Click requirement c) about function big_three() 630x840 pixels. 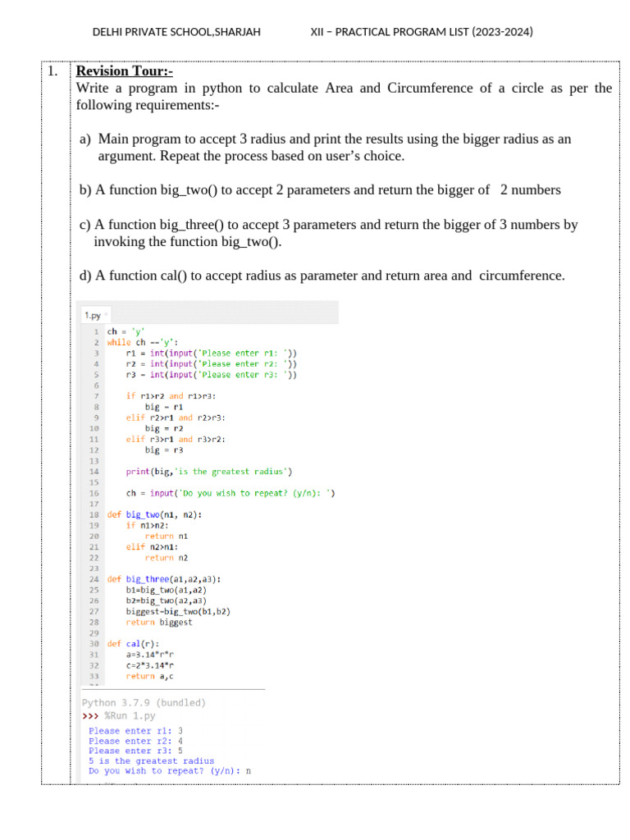[x=328, y=233]
